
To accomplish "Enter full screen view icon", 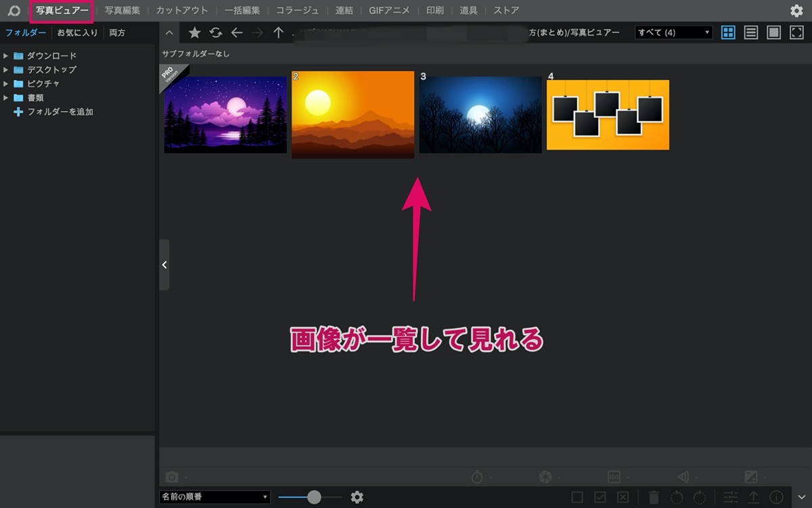I will click(x=796, y=33).
